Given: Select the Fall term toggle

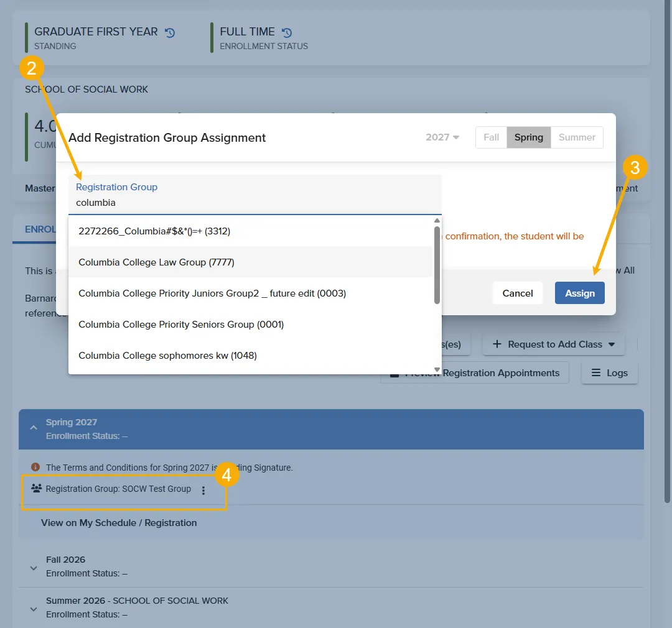Looking at the screenshot, I should [491, 137].
